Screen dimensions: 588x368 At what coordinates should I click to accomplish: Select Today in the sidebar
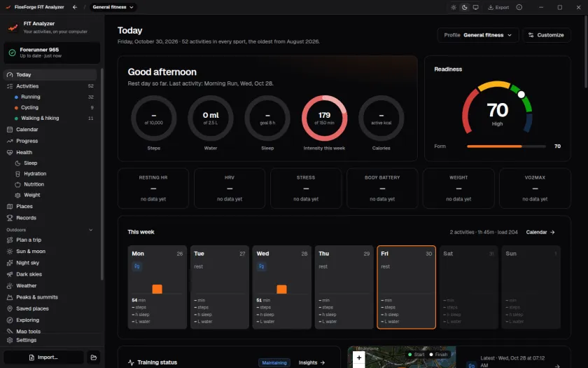(50, 75)
